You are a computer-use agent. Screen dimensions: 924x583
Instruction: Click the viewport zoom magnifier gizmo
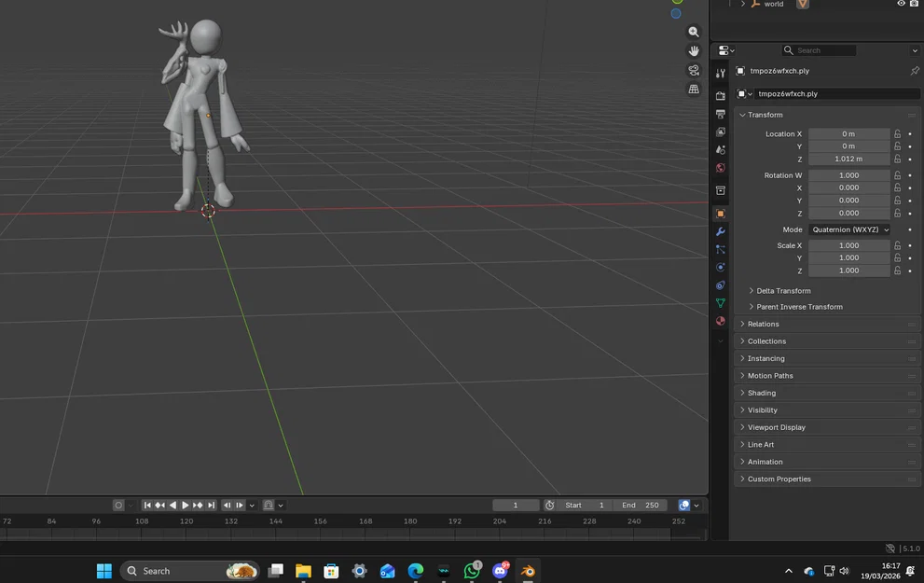[694, 32]
